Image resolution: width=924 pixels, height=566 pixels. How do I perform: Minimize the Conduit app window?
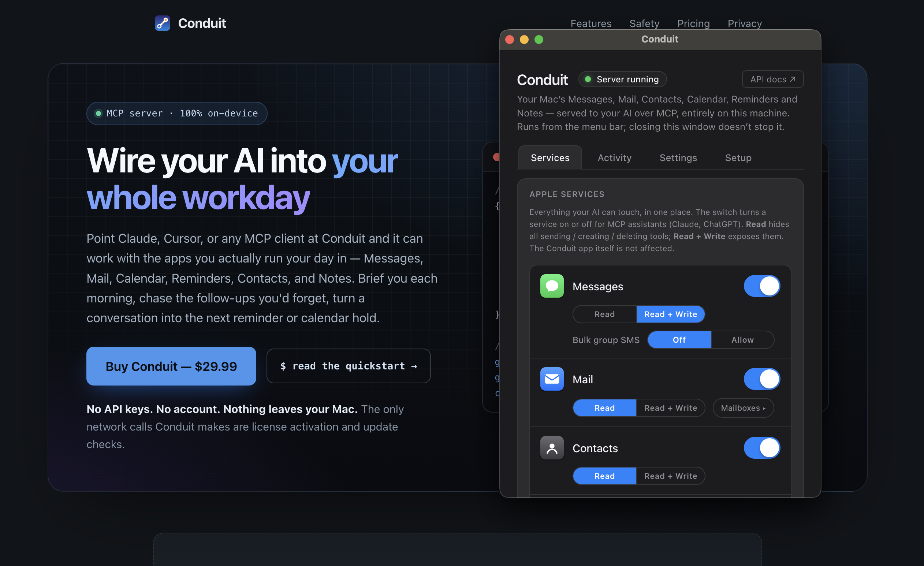(x=524, y=40)
